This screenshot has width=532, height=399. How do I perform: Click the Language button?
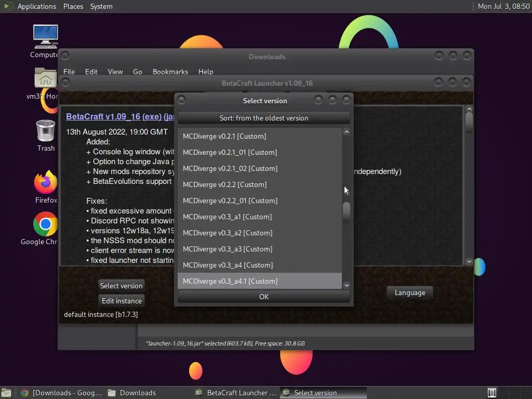click(410, 292)
